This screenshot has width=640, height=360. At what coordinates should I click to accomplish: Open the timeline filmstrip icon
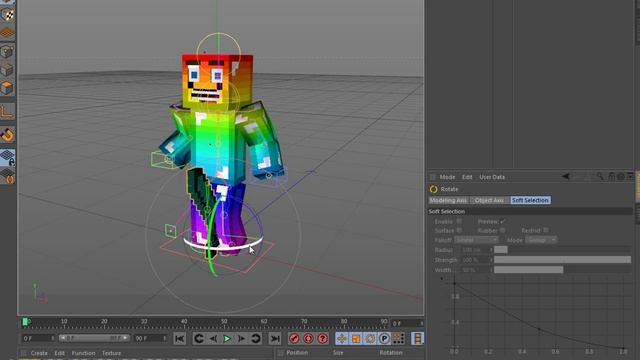(x=417, y=338)
